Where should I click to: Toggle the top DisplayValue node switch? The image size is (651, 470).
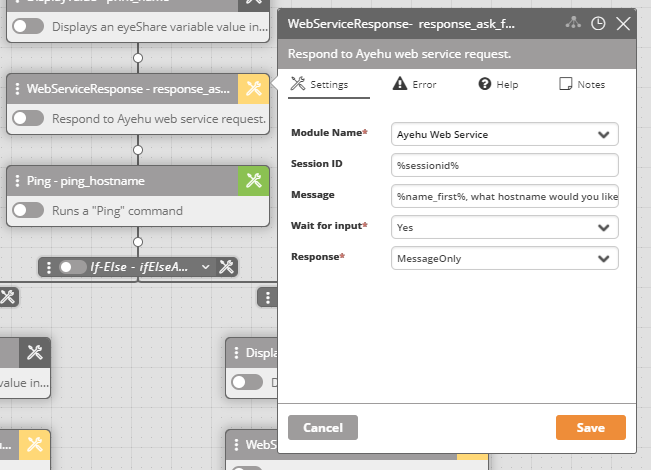(x=28, y=27)
